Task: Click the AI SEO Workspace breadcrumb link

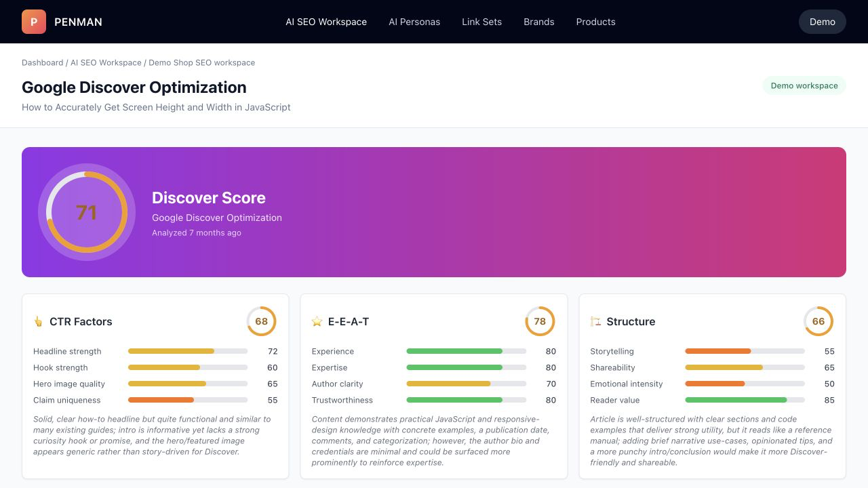Action: tap(106, 62)
